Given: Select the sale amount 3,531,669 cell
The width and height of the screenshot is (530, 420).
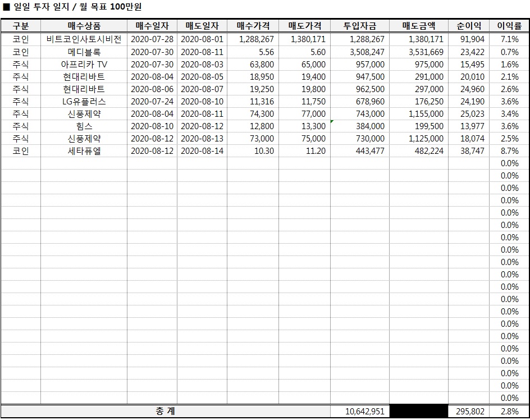Looking at the screenshot, I should 419,52.
